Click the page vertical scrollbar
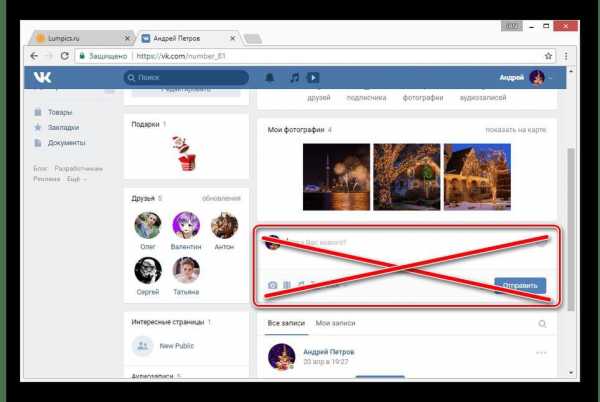This screenshot has height=402, width=600. click(x=571, y=222)
